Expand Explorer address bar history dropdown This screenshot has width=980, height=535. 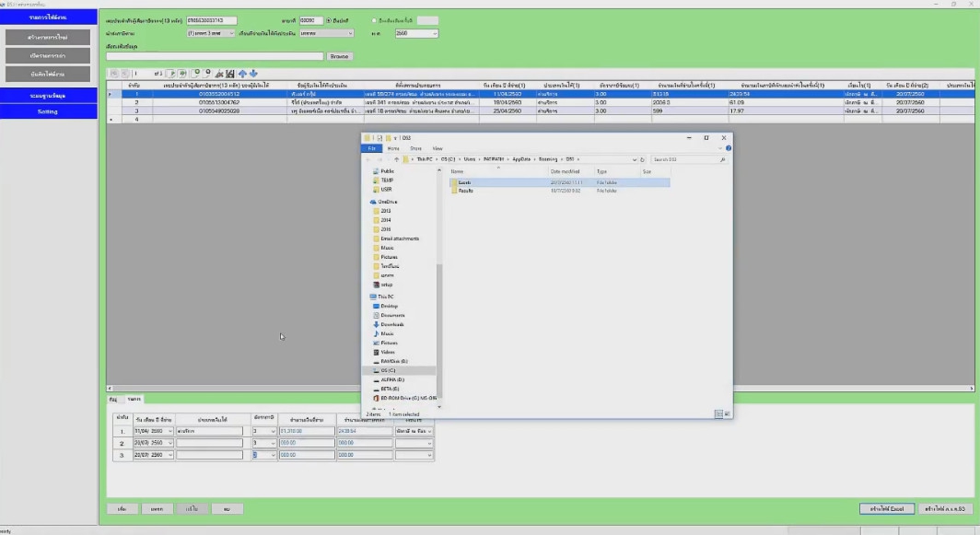pos(635,159)
